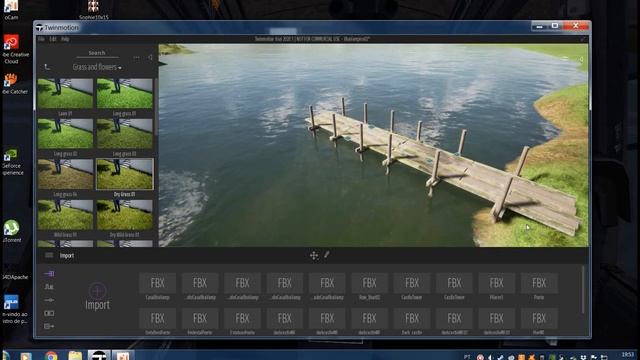Open the Edit menu
Screen dimensions: 640x360
(53, 39)
